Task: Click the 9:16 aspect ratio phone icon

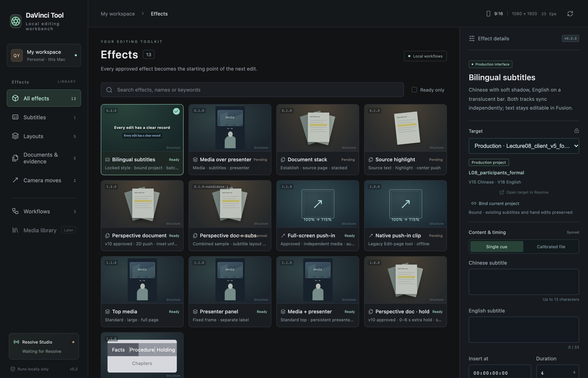Action: pyautogui.click(x=488, y=14)
